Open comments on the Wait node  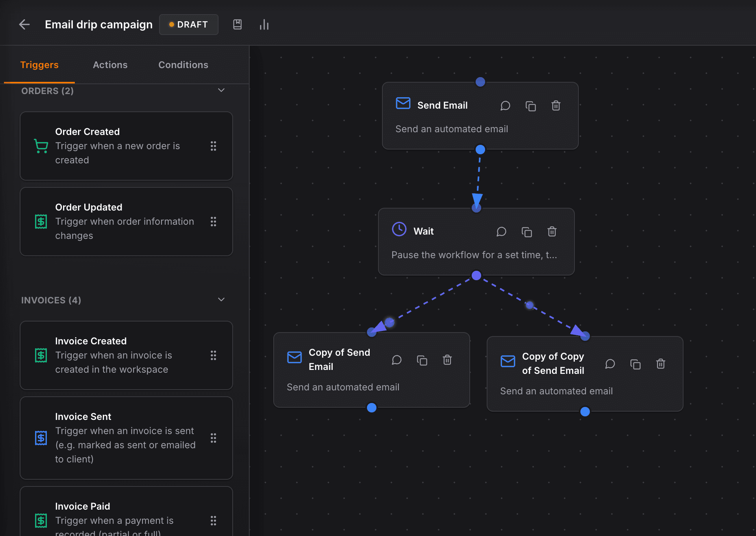click(501, 232)
